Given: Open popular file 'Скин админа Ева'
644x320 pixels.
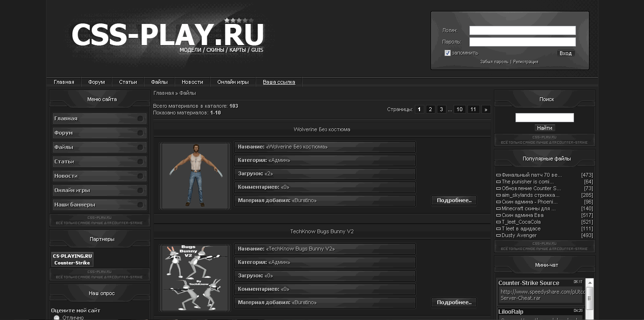Looking at the screenshot, I should click(522, 215).
